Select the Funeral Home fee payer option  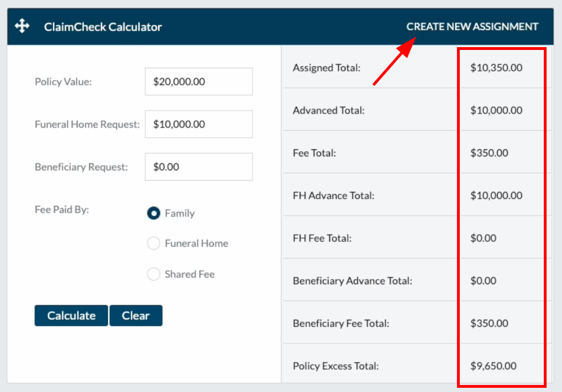[x=154, y=243]
